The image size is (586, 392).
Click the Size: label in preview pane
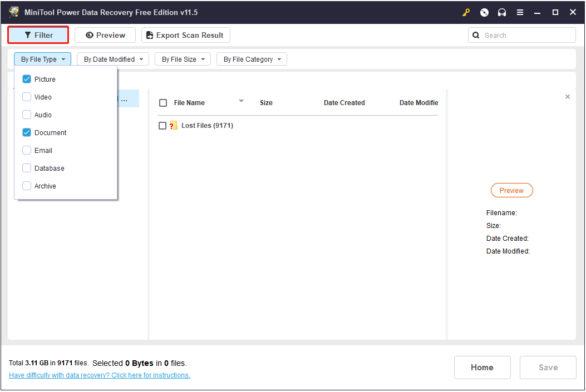[493, 226]
